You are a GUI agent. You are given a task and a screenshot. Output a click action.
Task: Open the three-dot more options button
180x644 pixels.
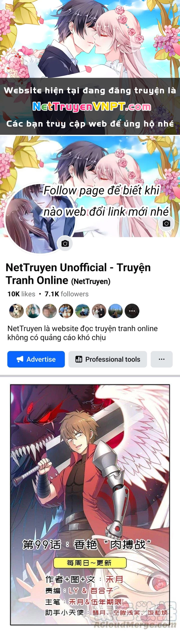pyautogui.click(x=161, y=359)
